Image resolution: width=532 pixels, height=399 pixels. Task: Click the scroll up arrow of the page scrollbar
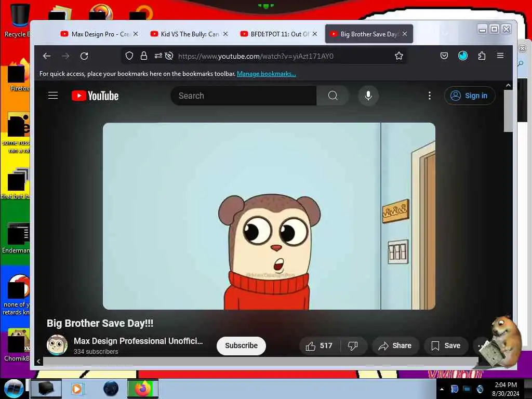pos(508,86)
